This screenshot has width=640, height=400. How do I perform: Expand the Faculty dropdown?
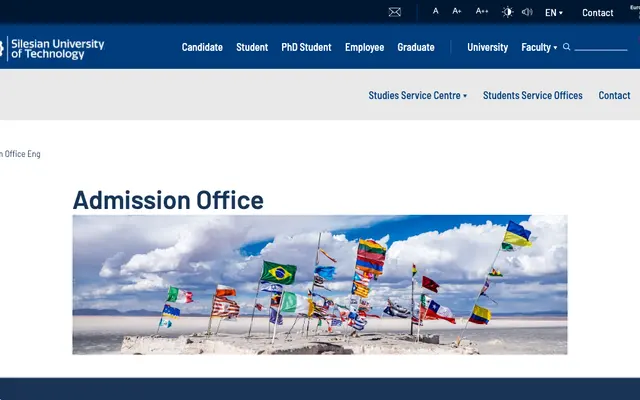(539, 47)
